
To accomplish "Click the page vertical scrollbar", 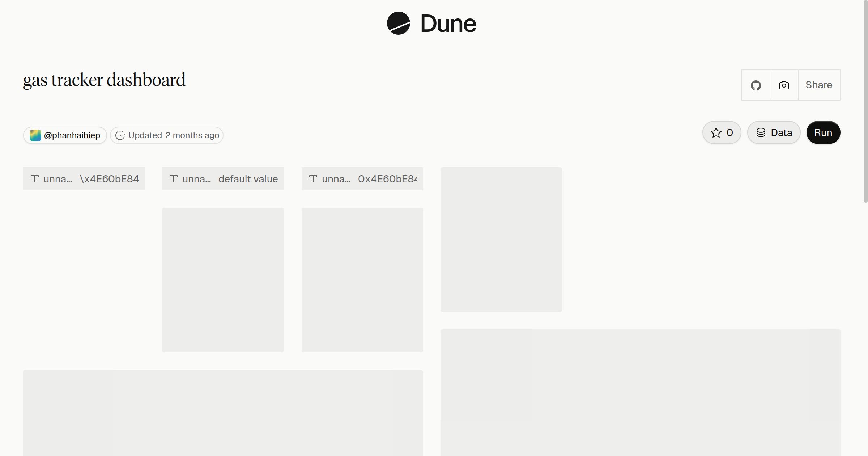I will [865, 101].
